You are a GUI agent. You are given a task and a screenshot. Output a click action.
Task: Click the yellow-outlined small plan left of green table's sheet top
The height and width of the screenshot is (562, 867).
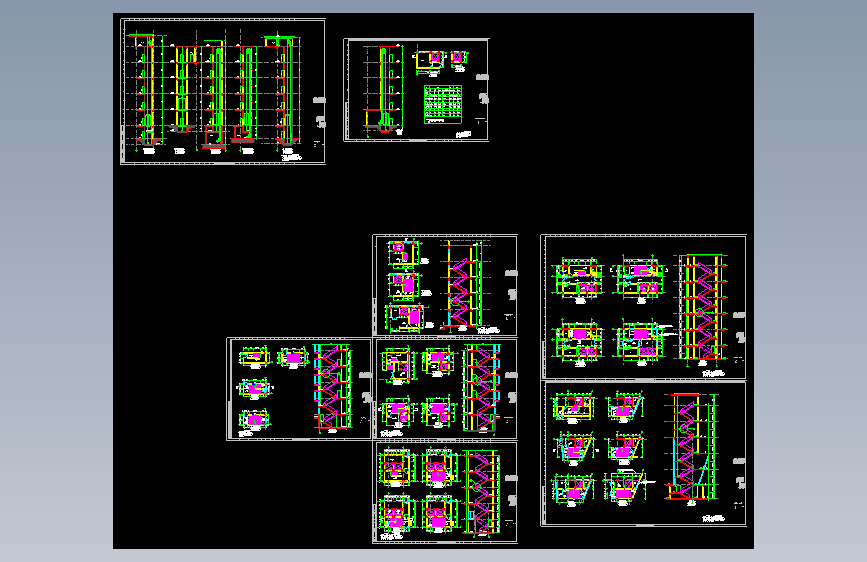[x=430, y=60]
